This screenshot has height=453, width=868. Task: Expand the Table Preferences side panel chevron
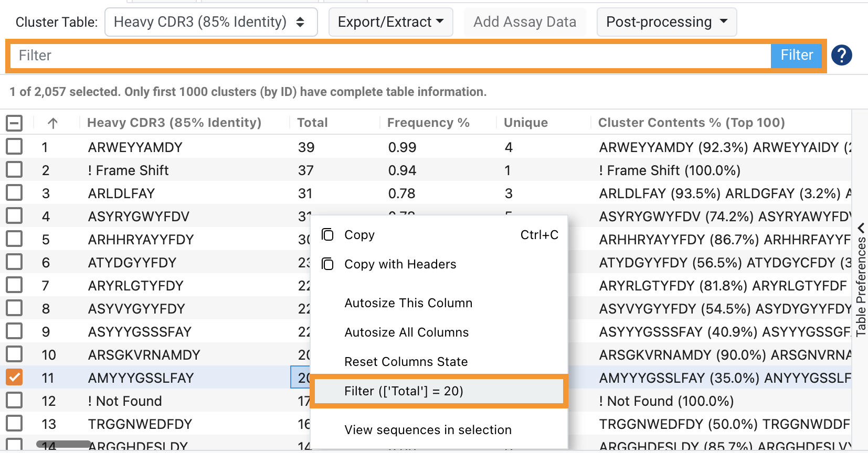coord(861,228)
